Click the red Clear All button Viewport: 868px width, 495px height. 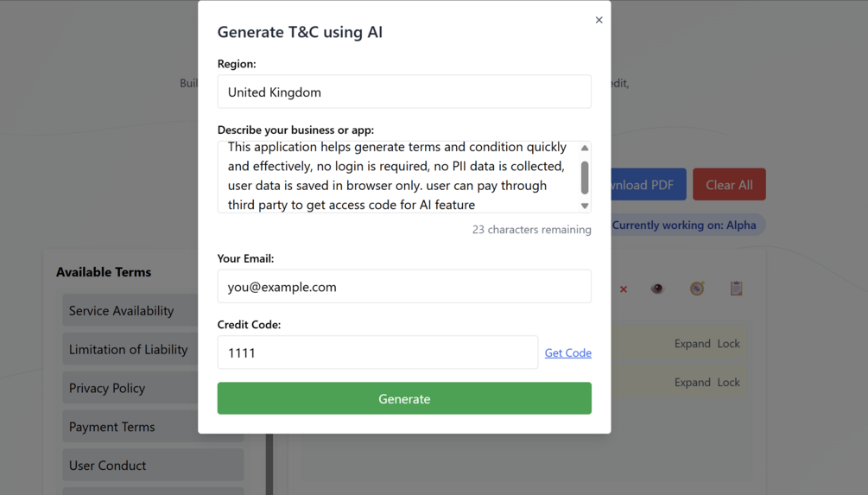[729, 185]
